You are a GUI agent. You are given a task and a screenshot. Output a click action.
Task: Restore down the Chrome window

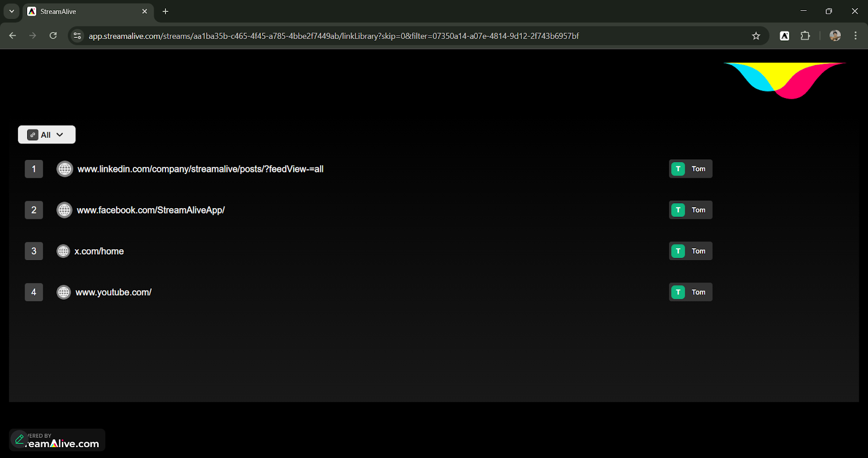829,11
